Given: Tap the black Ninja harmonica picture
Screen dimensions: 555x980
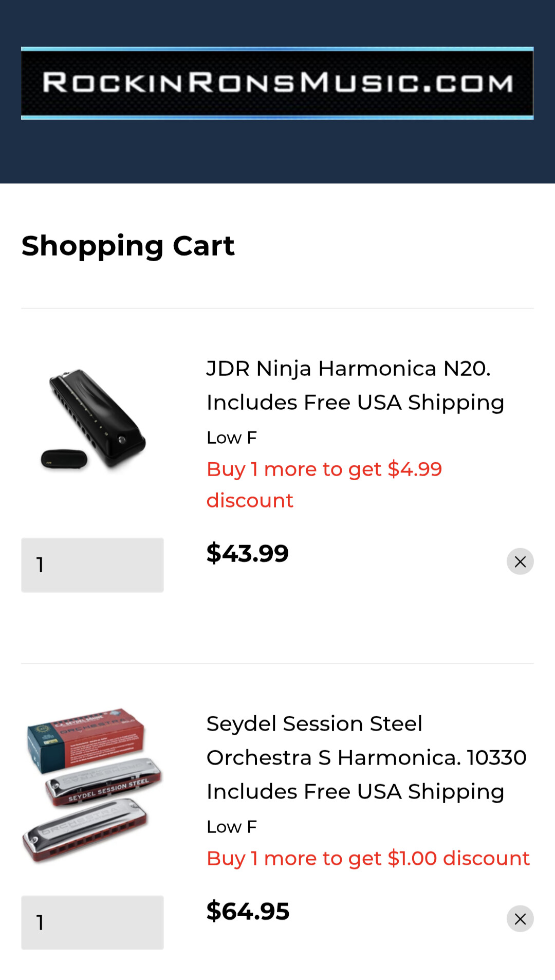Looking at the screenshot, I should pos(98,416).
